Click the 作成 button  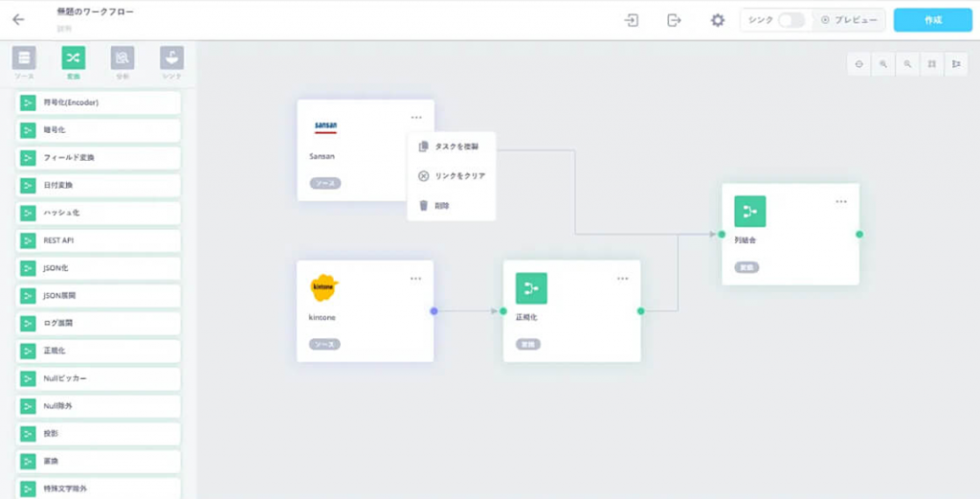(932, 20)
